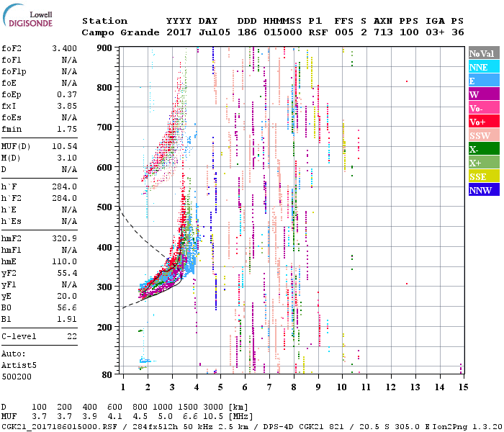Click the red echo at 12.6 MHz, 800 km

coord(407,81)
